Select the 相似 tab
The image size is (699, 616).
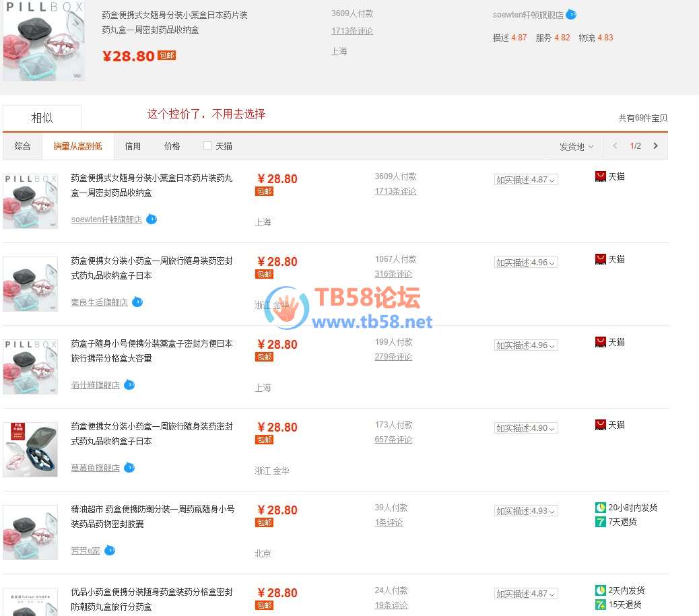tap(42, 118)
